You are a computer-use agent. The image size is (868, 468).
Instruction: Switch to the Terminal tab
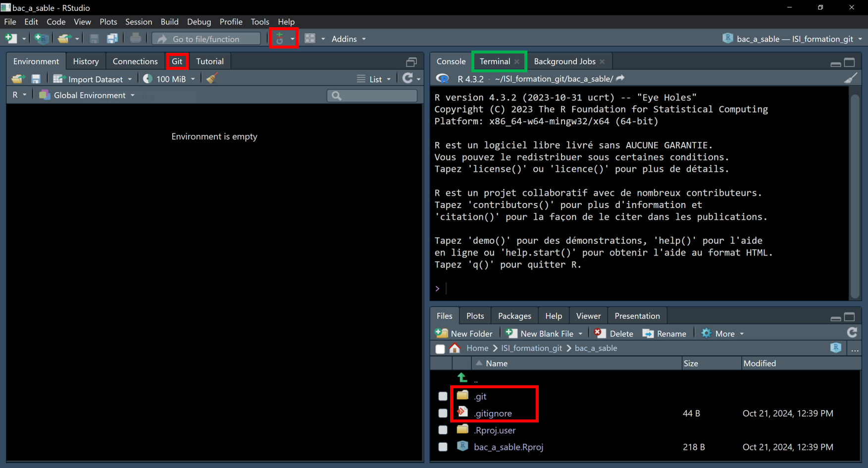click(x=494, y=61)
